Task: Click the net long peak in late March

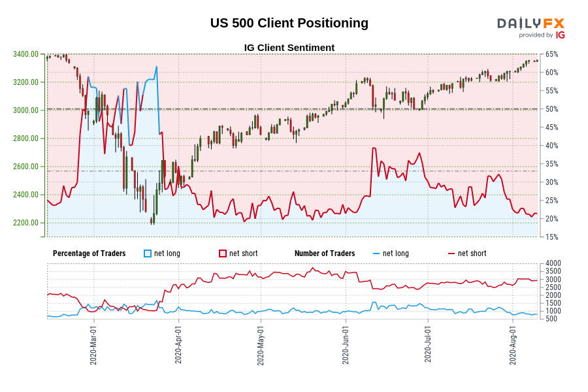Action: click(156, 67)
